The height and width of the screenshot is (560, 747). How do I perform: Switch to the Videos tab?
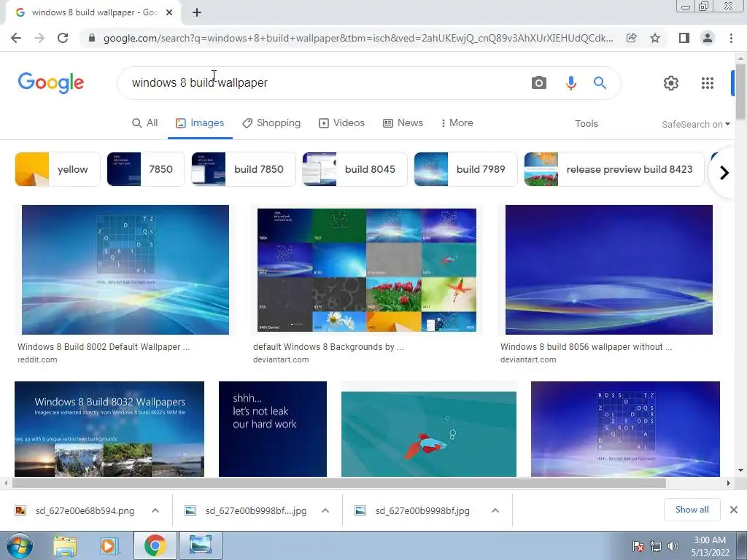[x=341, y=122]
